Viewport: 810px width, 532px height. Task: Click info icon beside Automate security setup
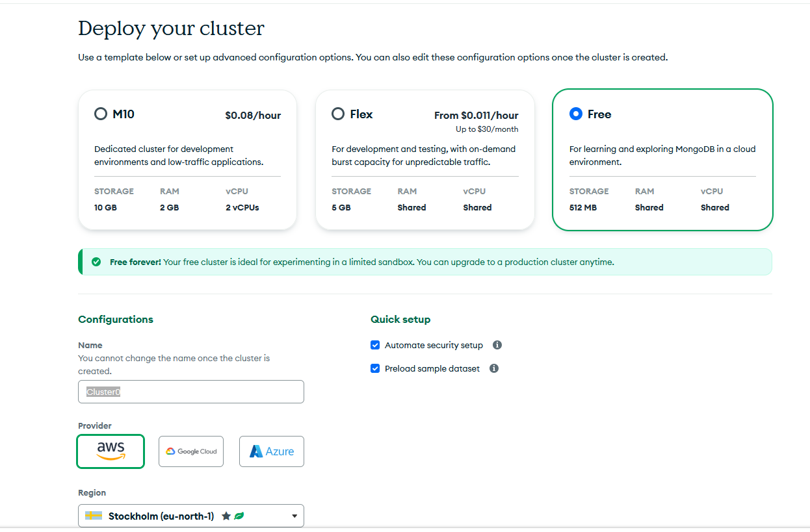coord(497,345)
